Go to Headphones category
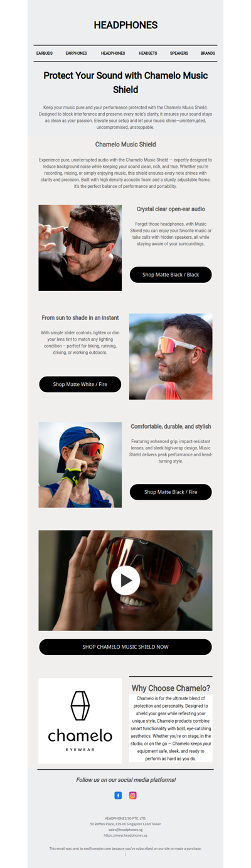The image size is (251, 868). (x=113, y=53)
